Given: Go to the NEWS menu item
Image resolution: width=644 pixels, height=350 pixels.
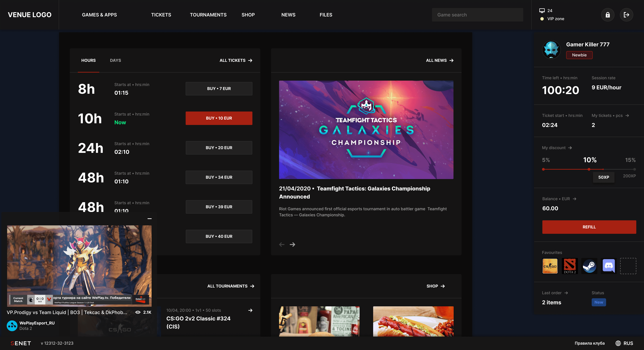Looking at the screenshot, I should pos(288,15).
